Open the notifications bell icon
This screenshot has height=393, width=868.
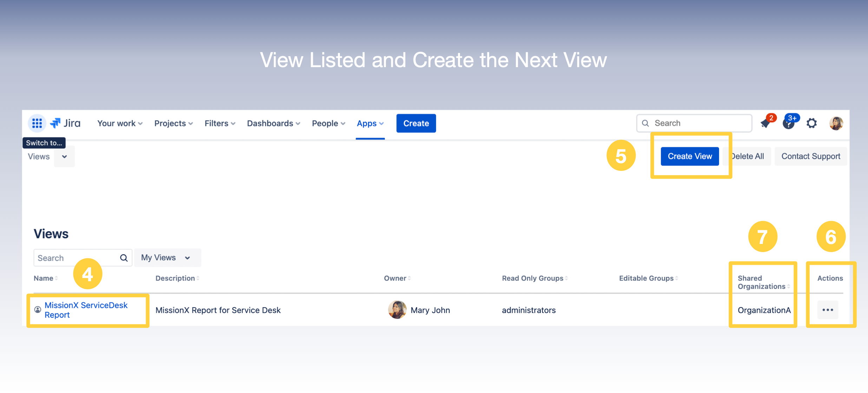765,123
